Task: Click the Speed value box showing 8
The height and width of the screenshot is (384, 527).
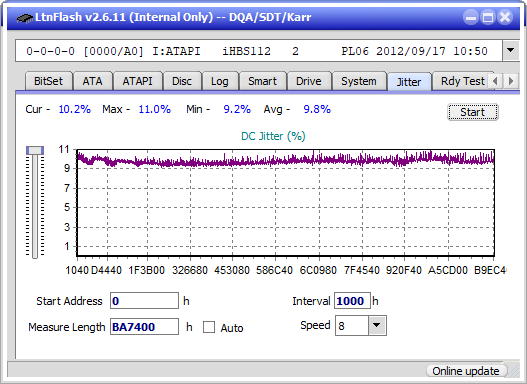Action: (x=352, y=326)
